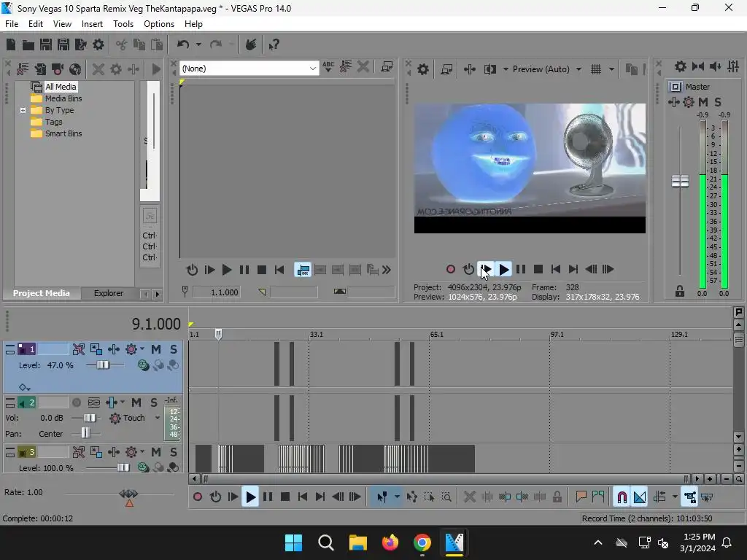Image resolution: width=747 pixels, height=560 pixels.
Task: Select the Zoom Edit tool magnifier
Action: pos(446,497)
